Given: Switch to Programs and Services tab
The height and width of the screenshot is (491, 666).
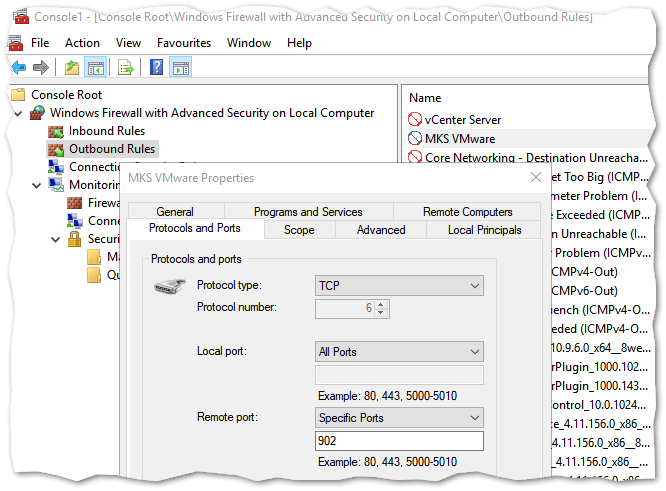Looking at the screenshot, I should point(308,212).
